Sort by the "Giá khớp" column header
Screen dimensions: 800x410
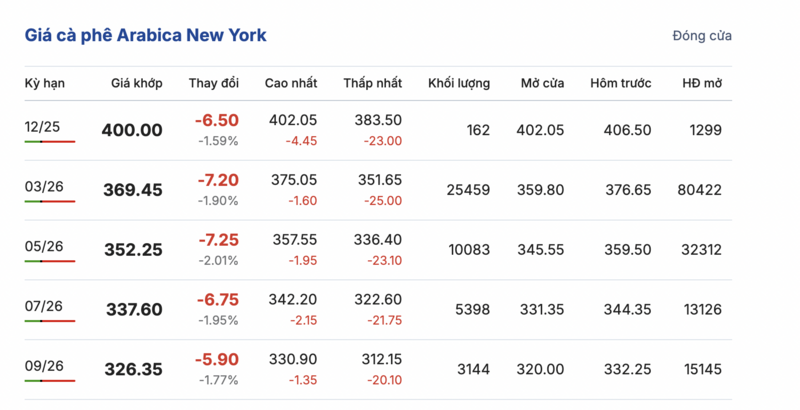[x=136, y=82]
